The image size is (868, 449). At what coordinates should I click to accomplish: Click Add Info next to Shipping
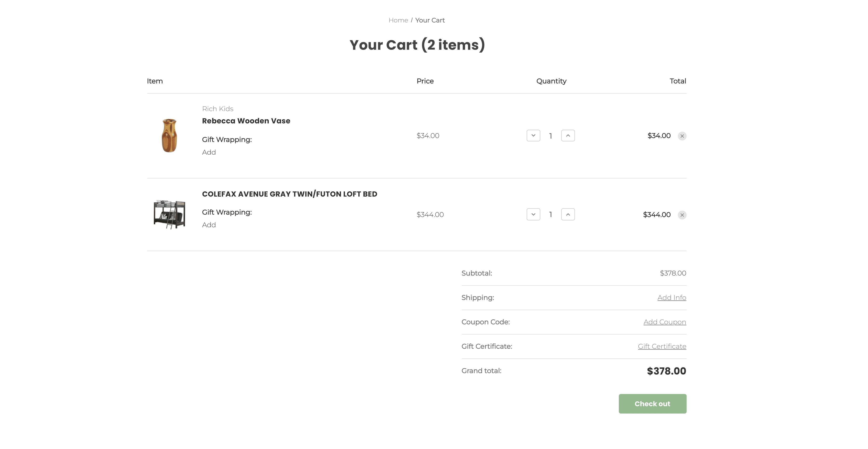pos(672,297)
